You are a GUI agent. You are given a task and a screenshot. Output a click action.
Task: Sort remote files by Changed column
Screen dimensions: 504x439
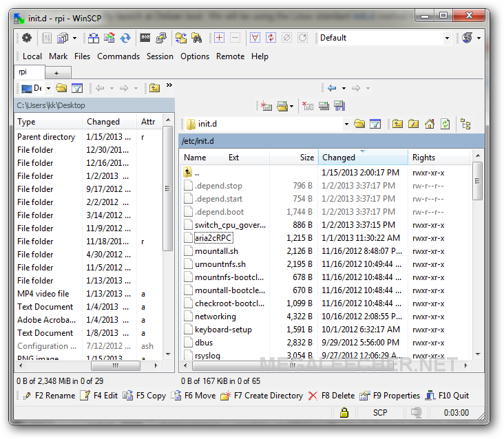click(x=363, y=158)
